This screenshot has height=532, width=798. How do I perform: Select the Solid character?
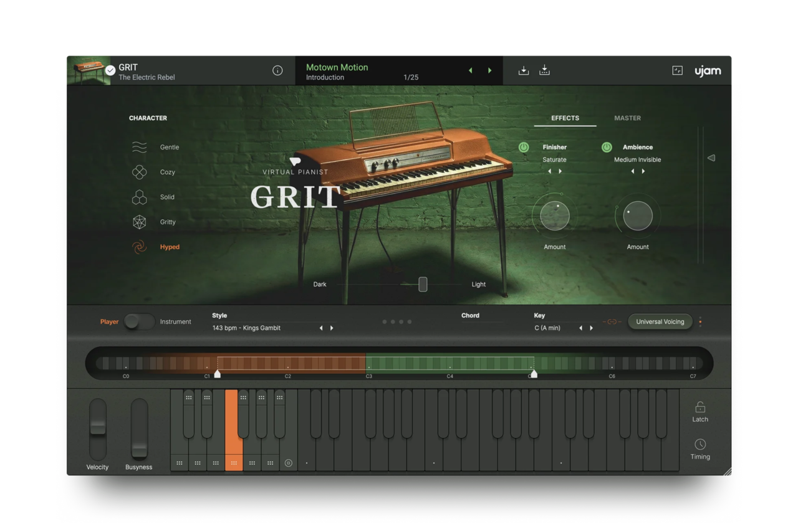click(153, 197)
